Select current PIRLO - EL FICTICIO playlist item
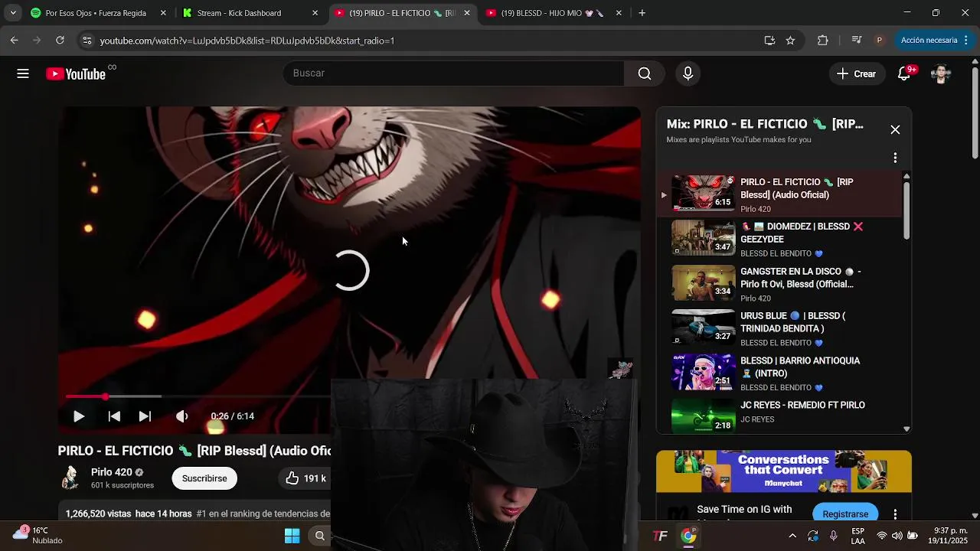 780,193
